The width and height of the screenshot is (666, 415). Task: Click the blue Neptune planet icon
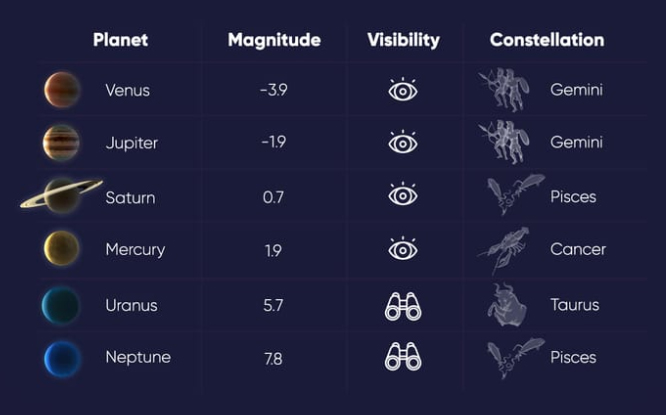(62, 357)
